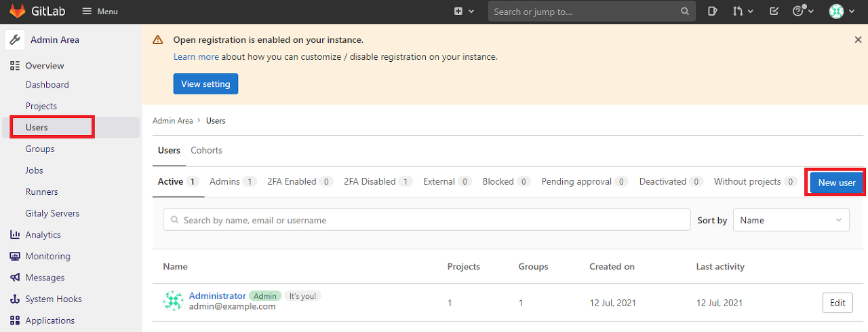Screen dimensions: 868x332
Task: Click the Messages megaphone icon
Action: tap(15, 278)
